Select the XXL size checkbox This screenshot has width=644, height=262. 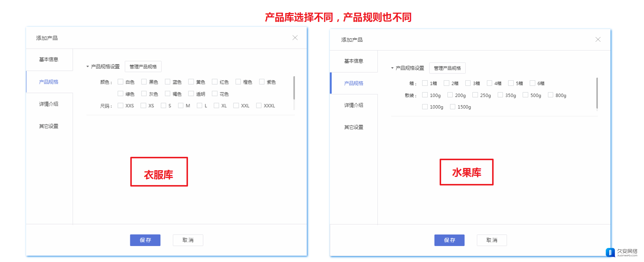coord(236,106)
